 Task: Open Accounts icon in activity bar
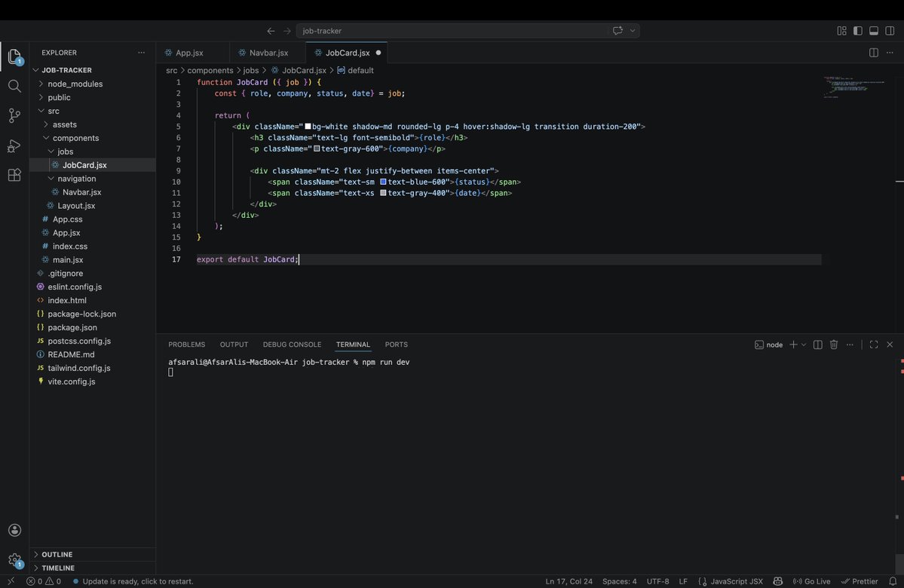coord(14,531)
